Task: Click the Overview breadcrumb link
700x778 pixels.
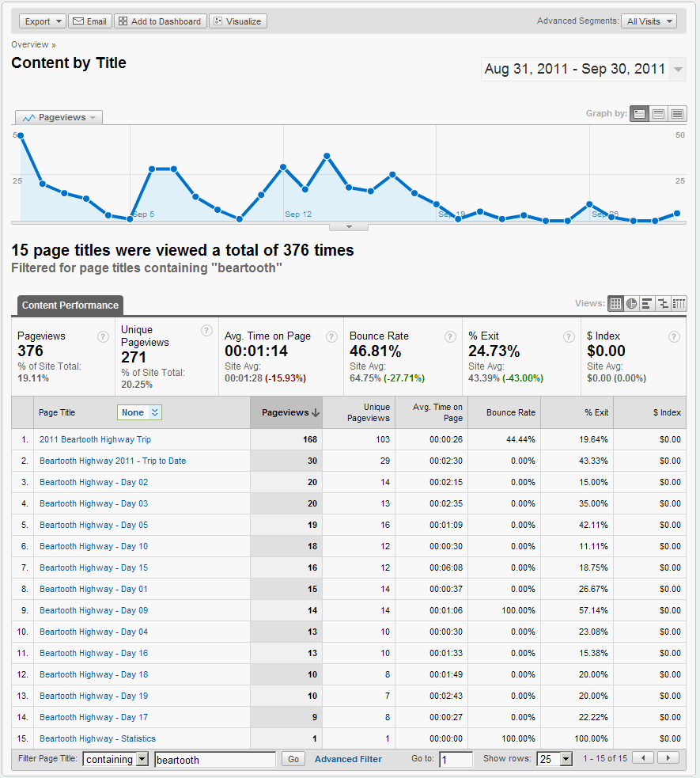Action: (x=30, y=44)
